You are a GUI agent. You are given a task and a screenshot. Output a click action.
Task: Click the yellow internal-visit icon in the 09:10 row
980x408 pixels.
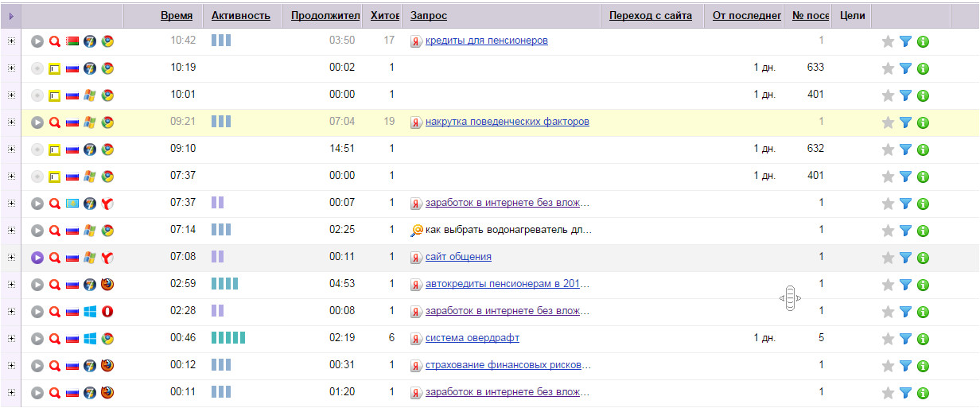(x=55, y=150)
